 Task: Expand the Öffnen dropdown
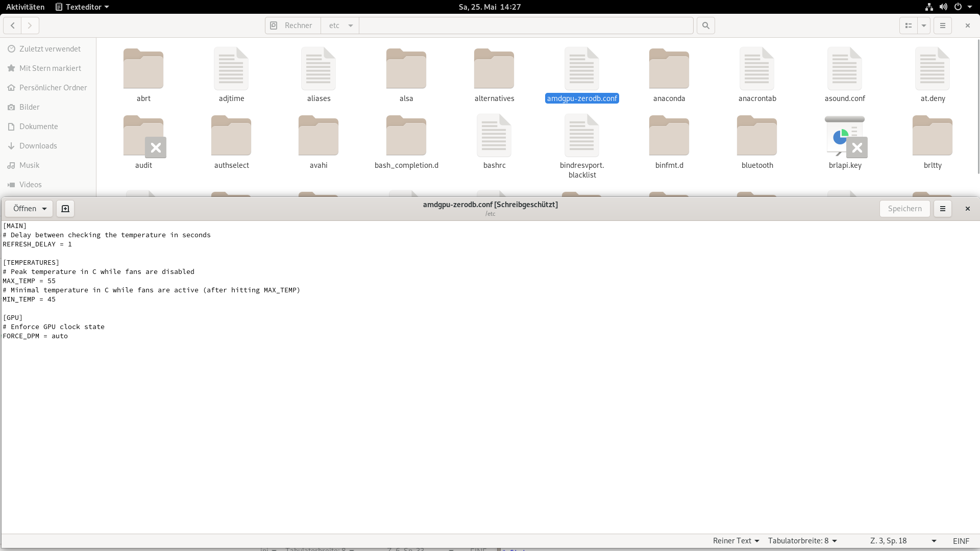point(44,209)
